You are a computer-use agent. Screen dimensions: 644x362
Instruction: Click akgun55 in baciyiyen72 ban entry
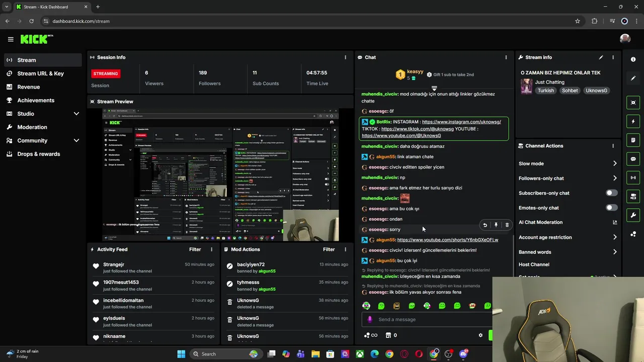267,271
